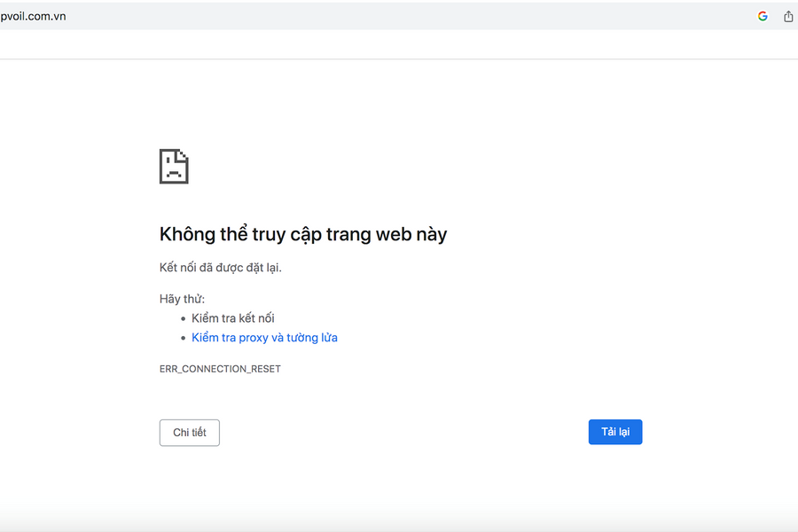The width and height of the screenshot is (798, 532).
Task: Click the text "Kết nối đã được đặt lại."
Action: [x=221, y=268]
